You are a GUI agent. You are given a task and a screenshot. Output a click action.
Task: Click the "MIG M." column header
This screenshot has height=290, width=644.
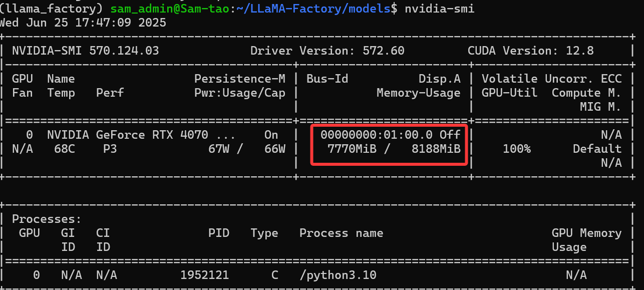(601, 107)
